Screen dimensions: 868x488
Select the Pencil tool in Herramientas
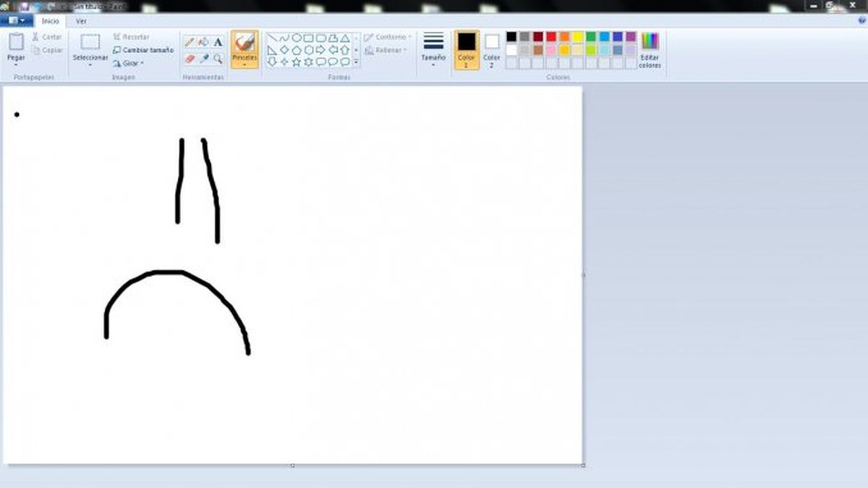tap(192, 40)
